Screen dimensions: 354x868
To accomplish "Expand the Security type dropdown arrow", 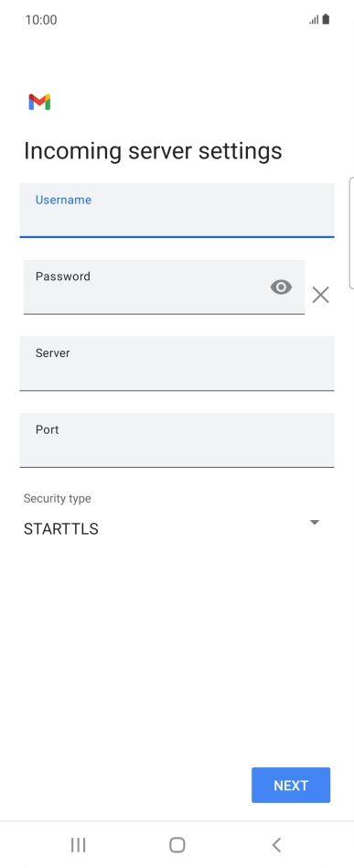I will coord(314,522).
